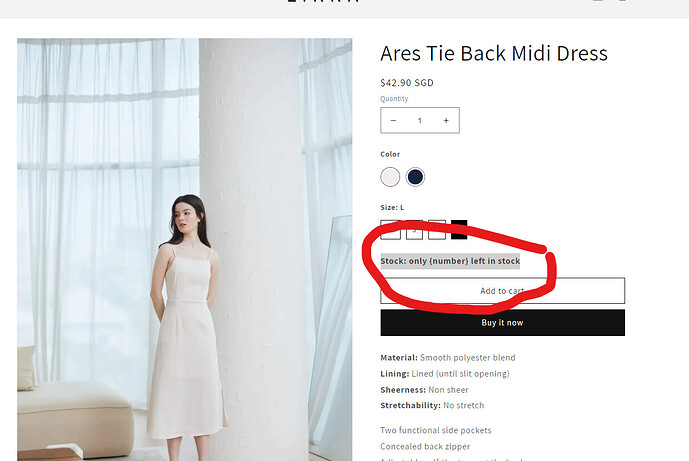Screen dimensions: 689x461
Task: Click the Material smooth polyester blend line
Action: [448, 358]
